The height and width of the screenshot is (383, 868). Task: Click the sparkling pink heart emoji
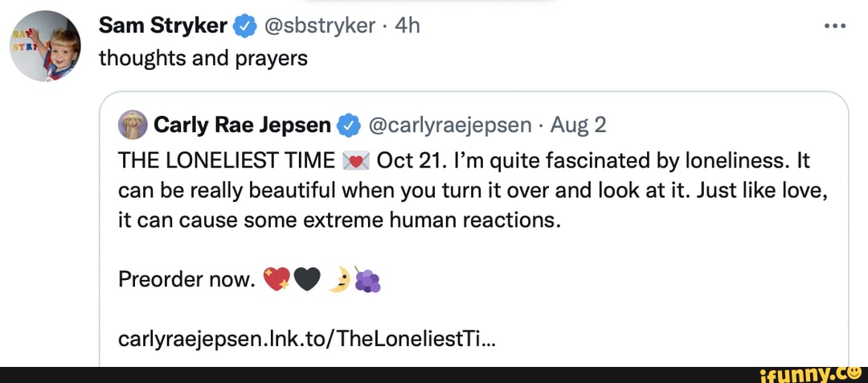[276, 279]
